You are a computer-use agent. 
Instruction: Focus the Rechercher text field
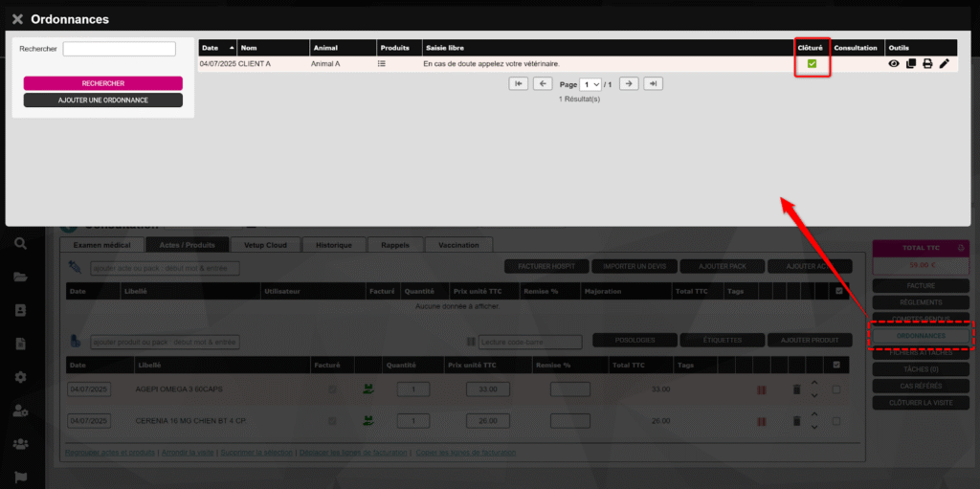tap(119, 49)
